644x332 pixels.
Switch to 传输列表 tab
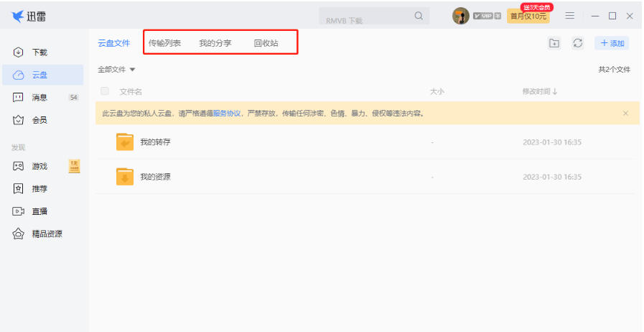click(x=164, y=43)
